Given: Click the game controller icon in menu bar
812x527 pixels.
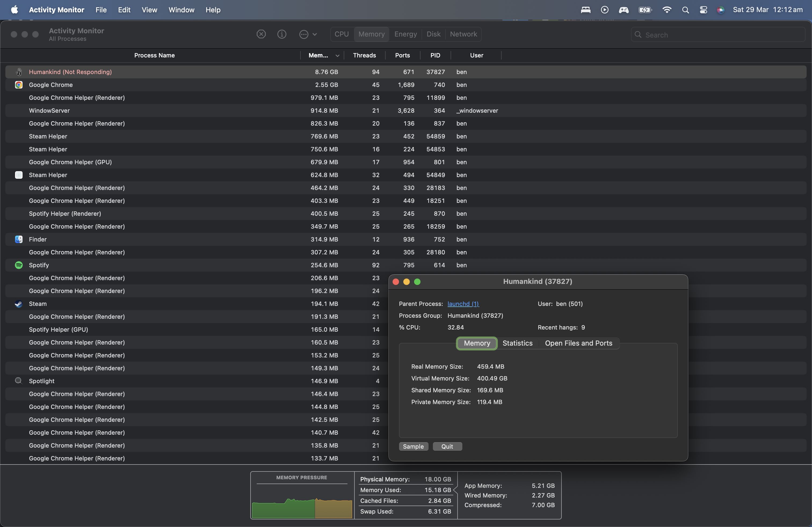Looking at the screenshot, I should point(624,10).
